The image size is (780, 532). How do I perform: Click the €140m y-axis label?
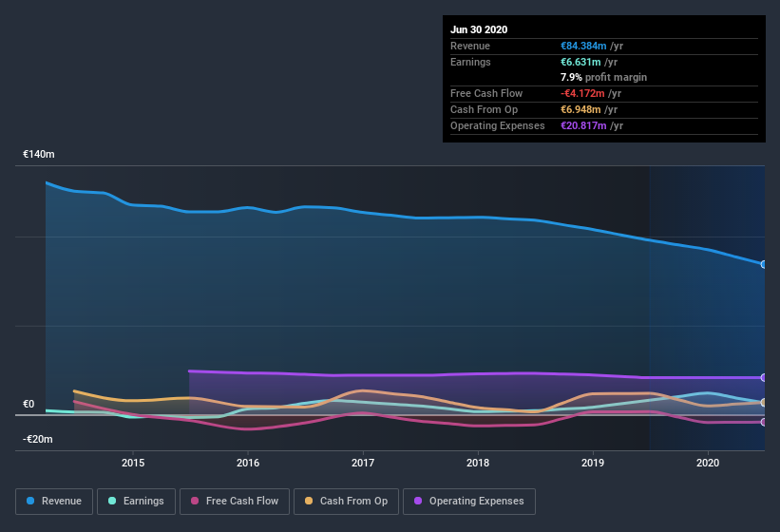pyautogui.click(x=38, y=154)
